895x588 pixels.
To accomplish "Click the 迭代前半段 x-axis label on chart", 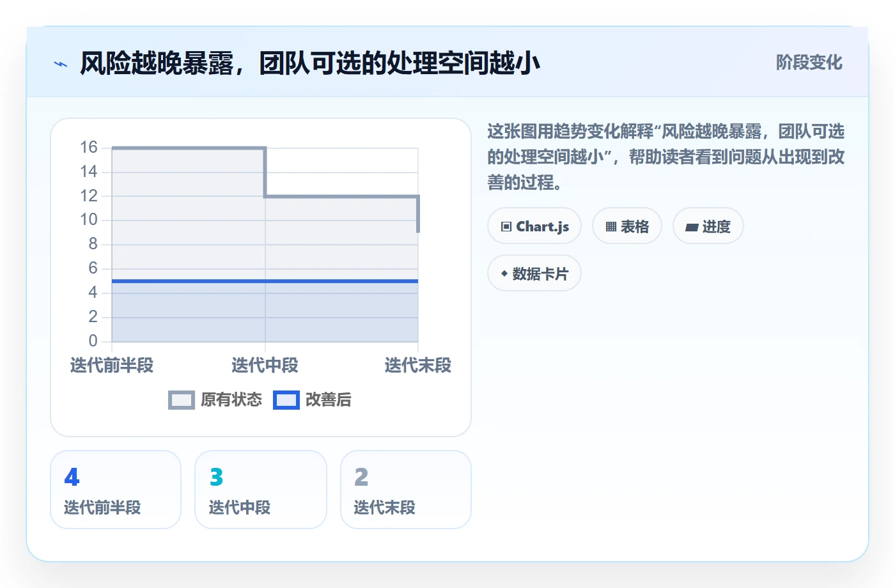I will (x=112, y=366).
